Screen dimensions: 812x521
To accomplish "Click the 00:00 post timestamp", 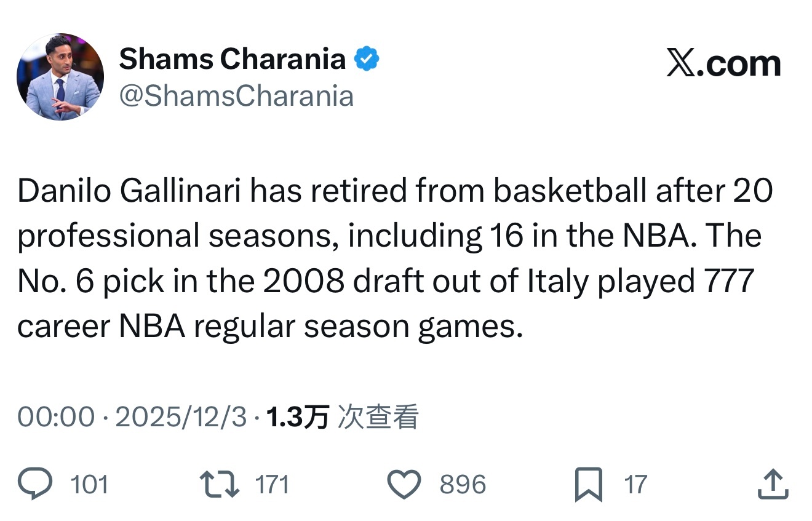I will point(56,418).
